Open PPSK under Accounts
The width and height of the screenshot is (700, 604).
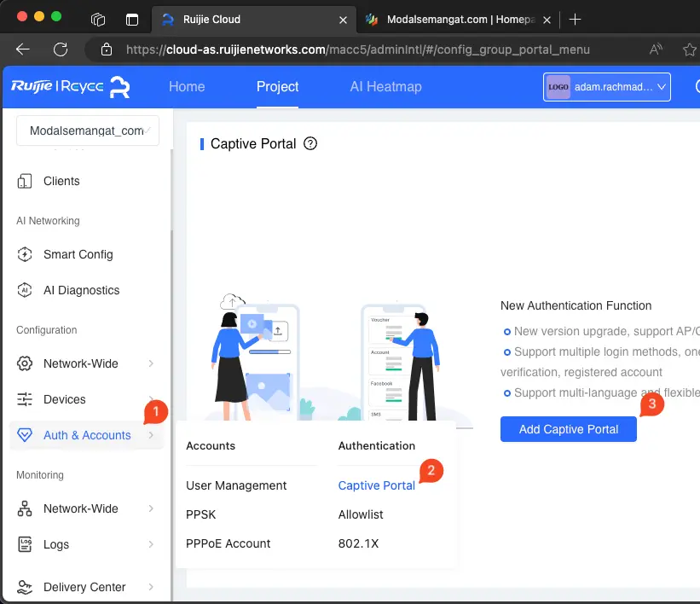(201, 514)
